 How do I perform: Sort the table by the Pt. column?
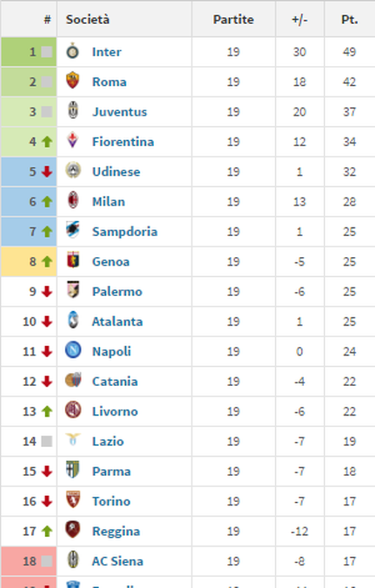click(349, 19)
